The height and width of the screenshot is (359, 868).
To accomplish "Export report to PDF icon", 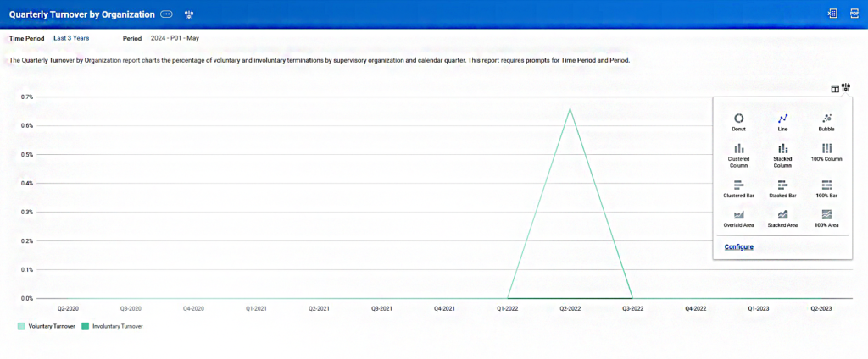I will tap(854, 14).
